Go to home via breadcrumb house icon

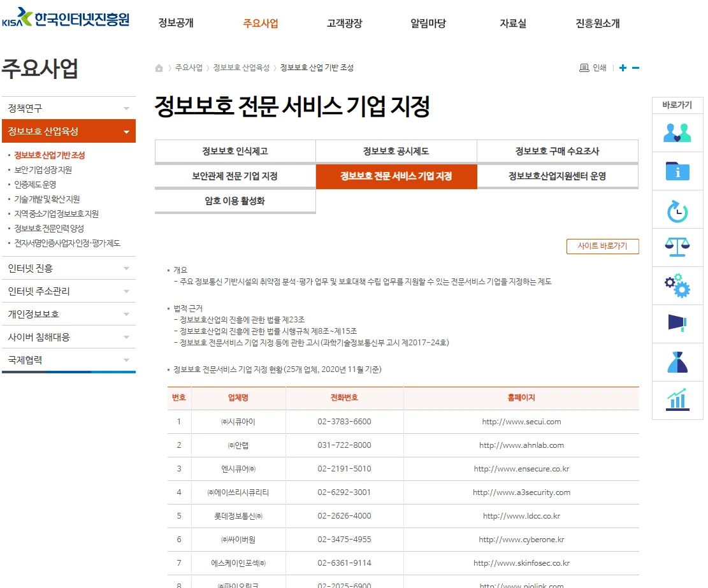pyautogui.click(x=159, y=68)
